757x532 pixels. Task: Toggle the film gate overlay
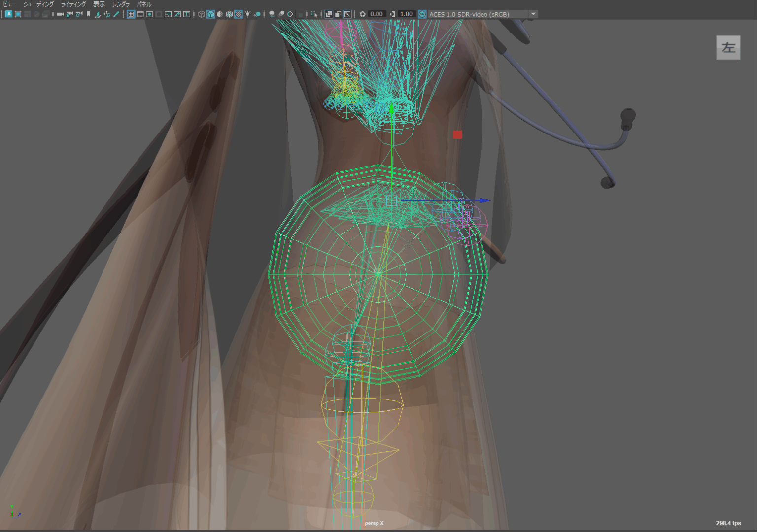(x=140, y=14)
